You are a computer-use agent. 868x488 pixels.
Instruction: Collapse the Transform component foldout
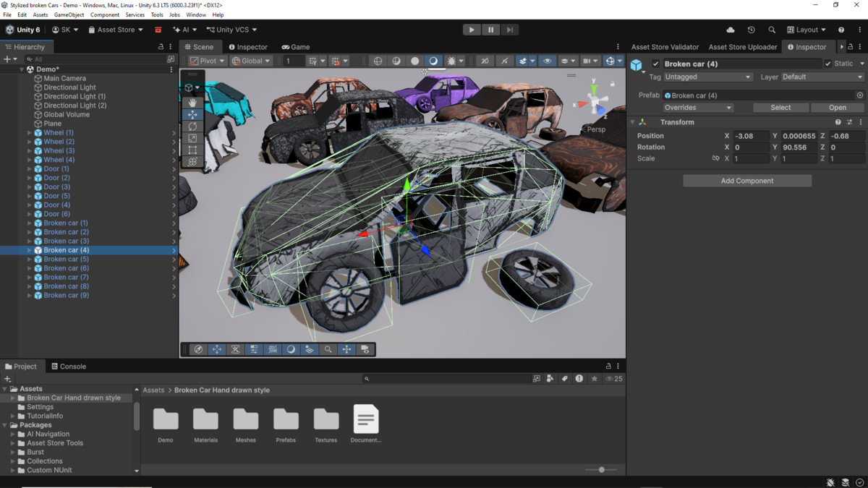click(632, 122)
